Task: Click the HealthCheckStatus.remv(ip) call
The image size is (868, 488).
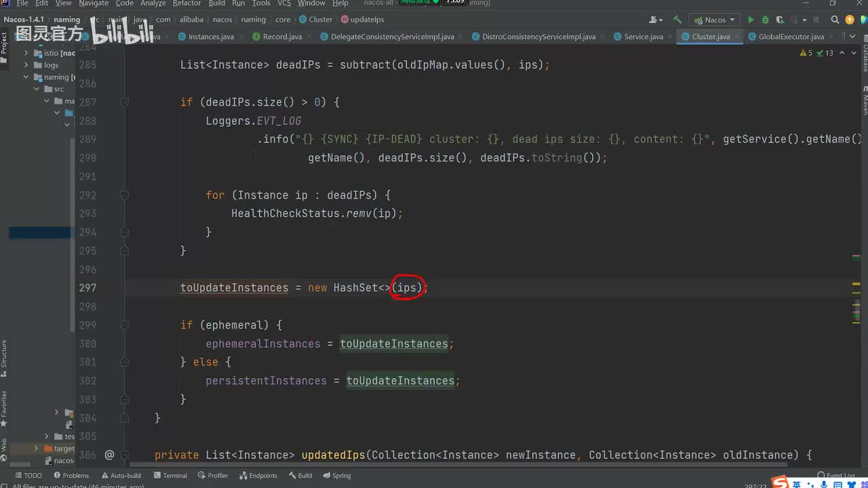Action: 317,213
